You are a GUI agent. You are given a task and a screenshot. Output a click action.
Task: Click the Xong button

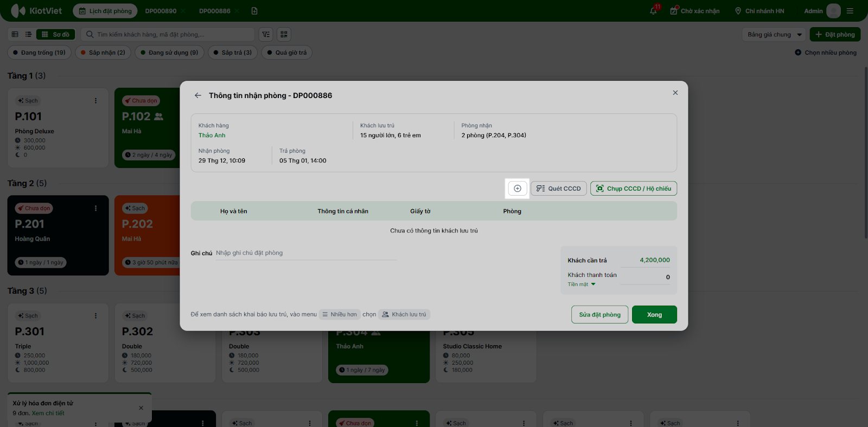pos(654,315)
